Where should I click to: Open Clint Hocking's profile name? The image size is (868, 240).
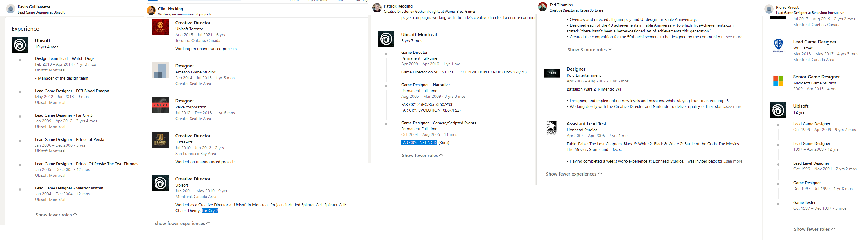pyautogui.click(x=171, y=9)
